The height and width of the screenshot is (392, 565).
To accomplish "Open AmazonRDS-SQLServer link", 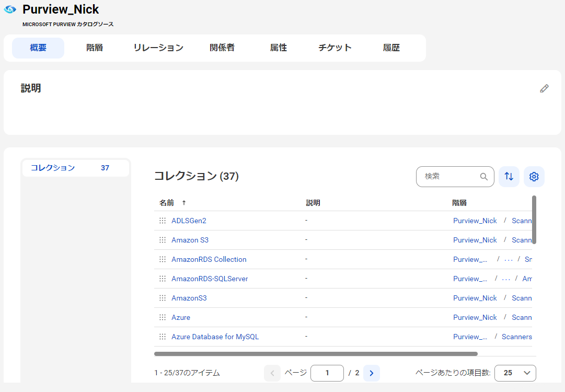I will click(x=210, y=279).
